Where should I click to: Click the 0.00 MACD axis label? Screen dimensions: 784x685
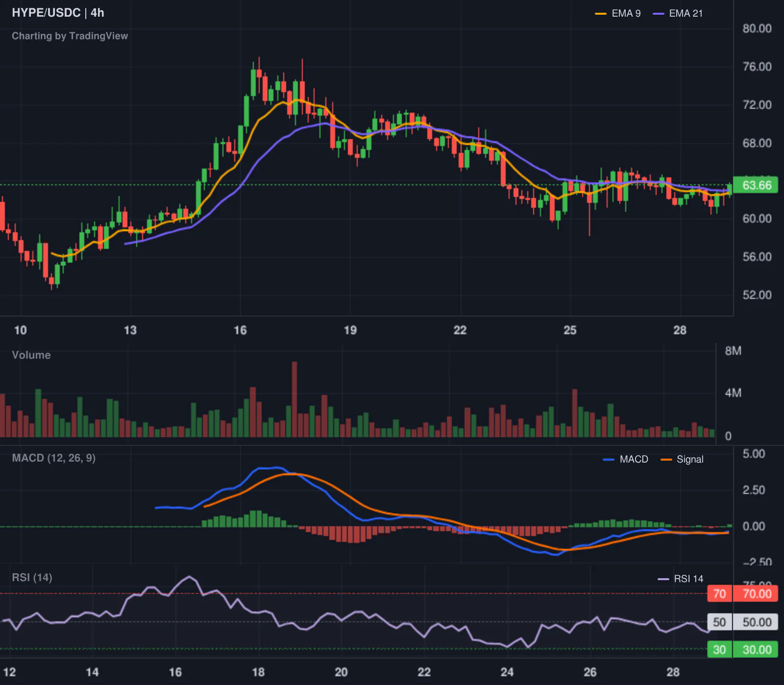pos(754,526)
